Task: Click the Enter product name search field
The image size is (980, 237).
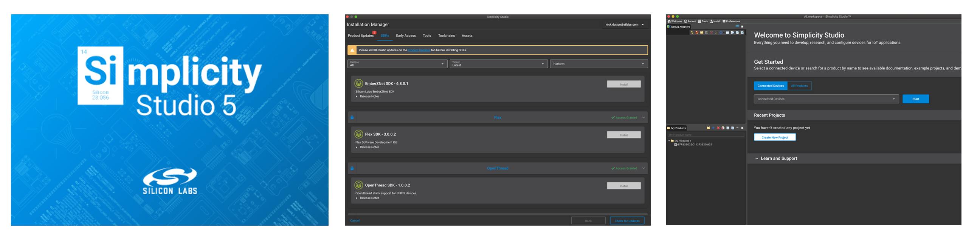Action: pos(706,135)
